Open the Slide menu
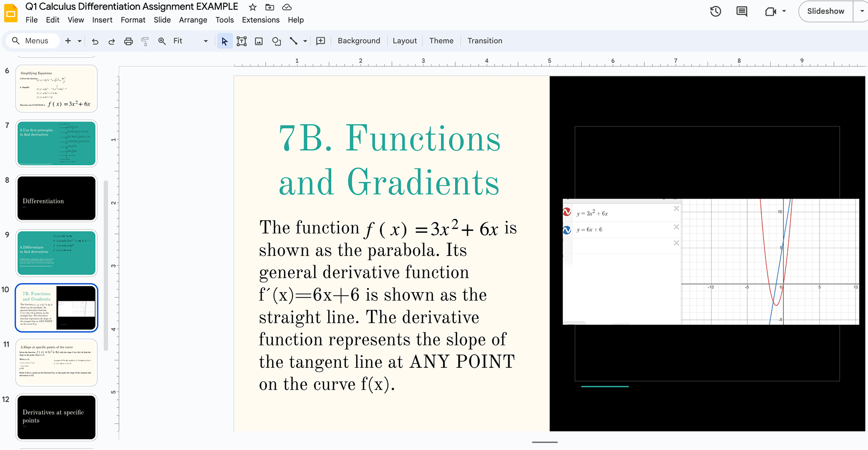Viewport: 868px width, 450px height. point(162,20)
